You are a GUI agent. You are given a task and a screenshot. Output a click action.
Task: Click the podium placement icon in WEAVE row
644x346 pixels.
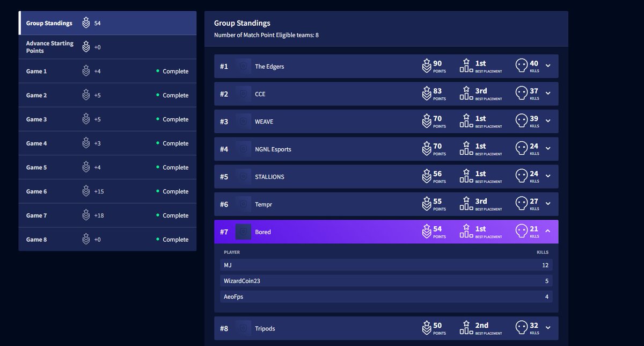coord(466,121)
